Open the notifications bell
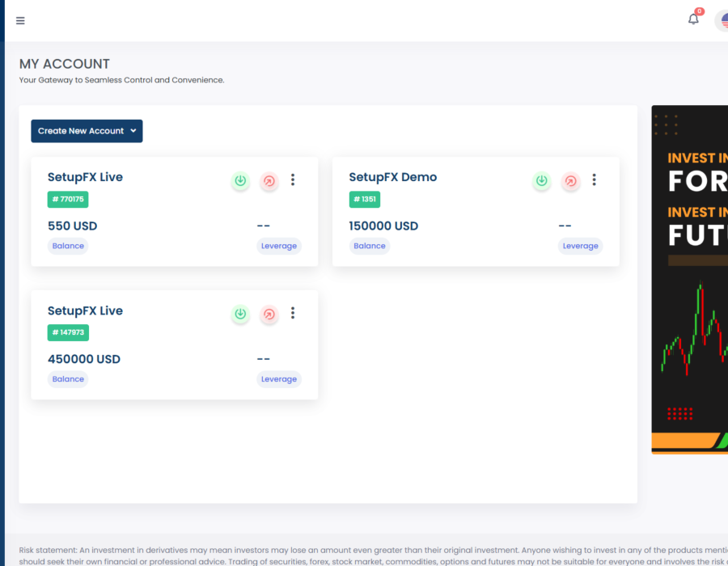This screenshot has width=728, height=566. pyautogui.click(x=693, y=19)
